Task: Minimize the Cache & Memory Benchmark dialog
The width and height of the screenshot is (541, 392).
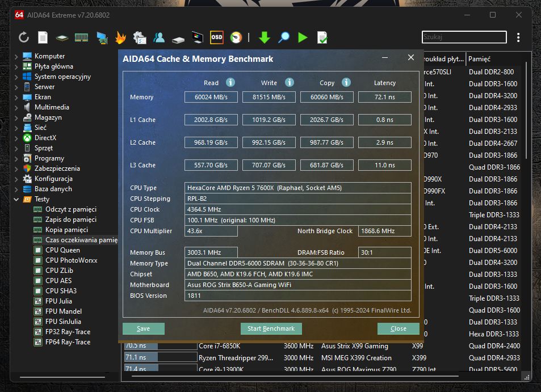Action: [385, 57]
